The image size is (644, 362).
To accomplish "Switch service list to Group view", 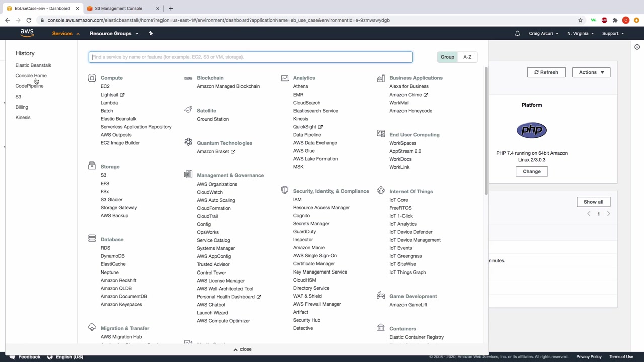I will pos(447,57).
